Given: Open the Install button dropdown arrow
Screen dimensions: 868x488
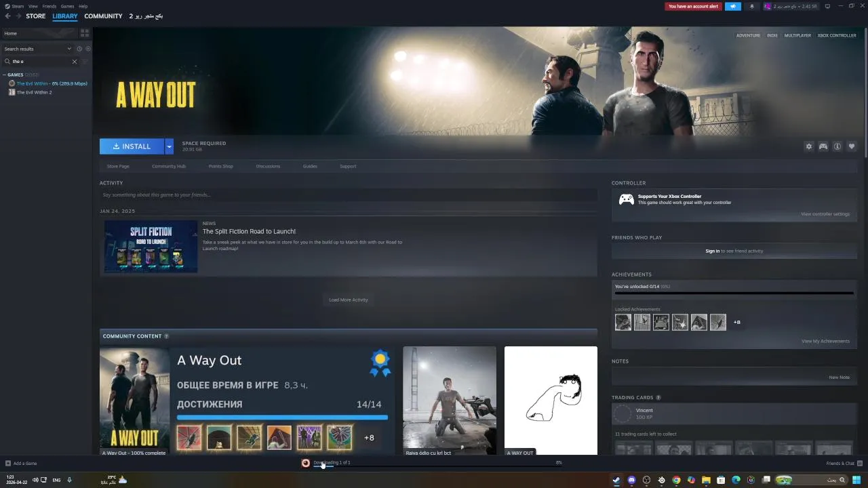Looking at the screenshot, I should (x=169, y=146).
